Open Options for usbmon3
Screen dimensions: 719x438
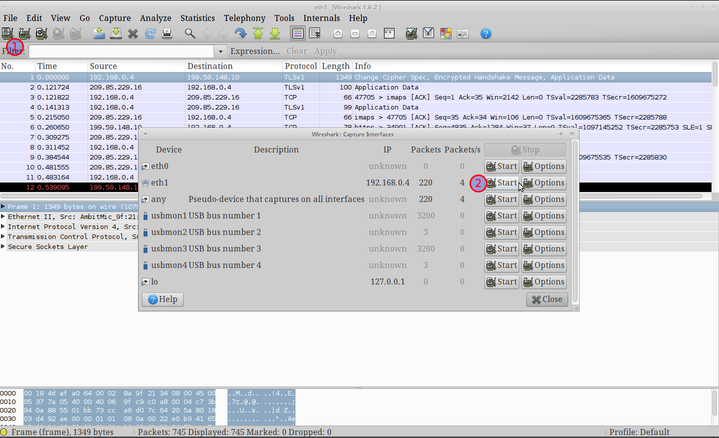click(544, 249)
